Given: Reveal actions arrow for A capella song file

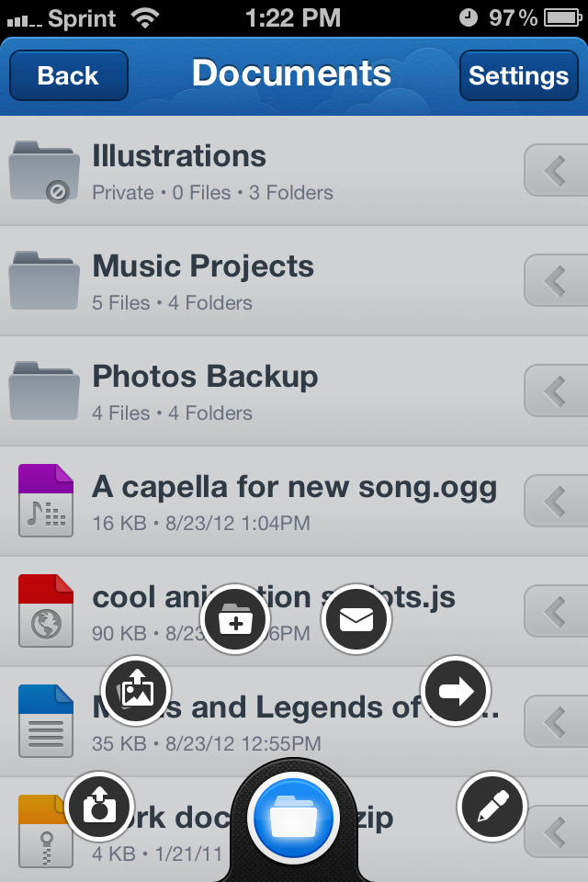Looking at the screenshot, I should pos(554,502).
